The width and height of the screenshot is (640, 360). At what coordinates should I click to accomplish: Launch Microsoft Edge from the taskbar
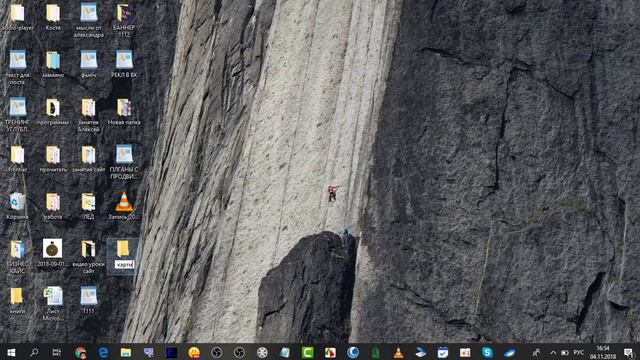pyautogui.click(x=103, y=352)
